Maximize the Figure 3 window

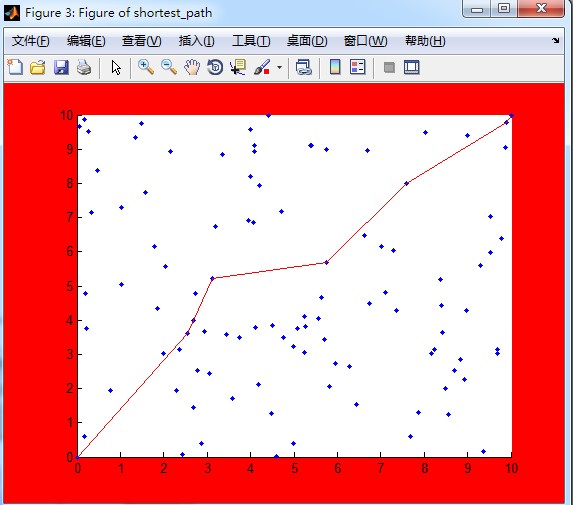pos(504,8)
